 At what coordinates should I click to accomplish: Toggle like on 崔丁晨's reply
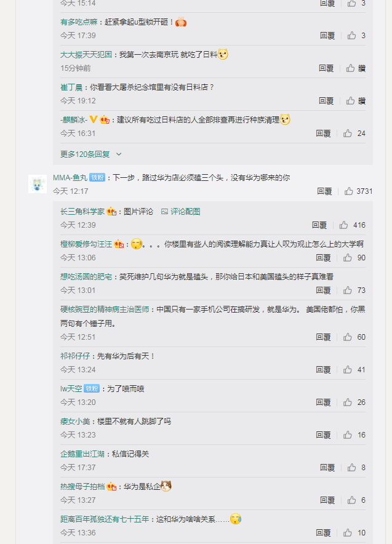coord(351,101)
